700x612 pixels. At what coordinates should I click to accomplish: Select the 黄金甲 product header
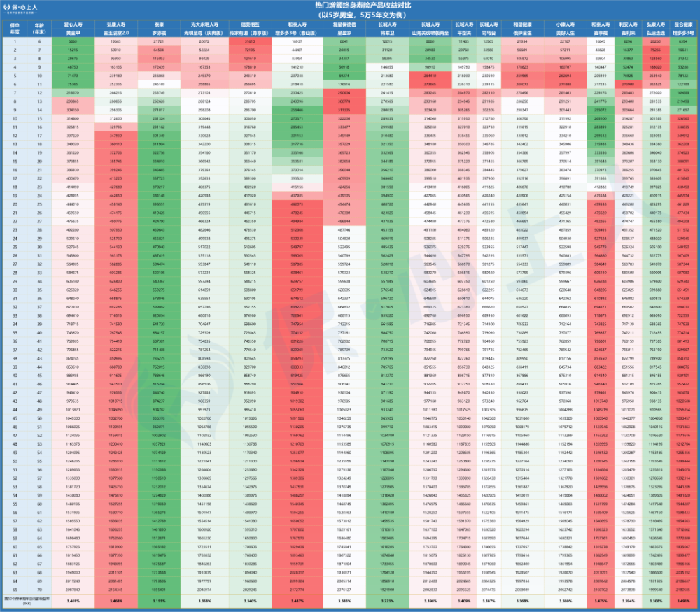[x=73, y=33]
